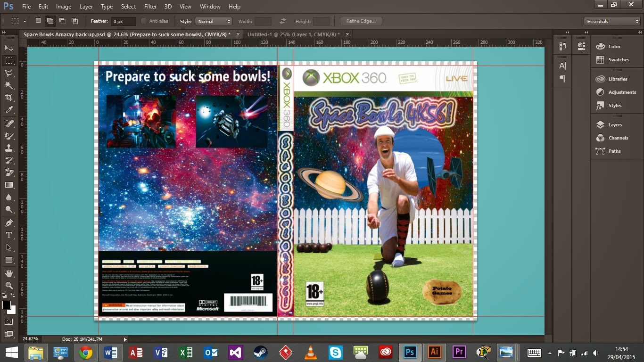The height and width of the screenshot is (362, 644).
Task: Select the Magic Wand tool
Action: [9, 85]
